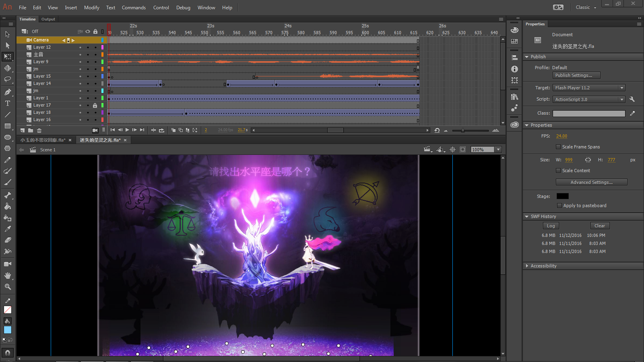
Task: Toggle lock for all layers
Action: (x=95, y=31)
